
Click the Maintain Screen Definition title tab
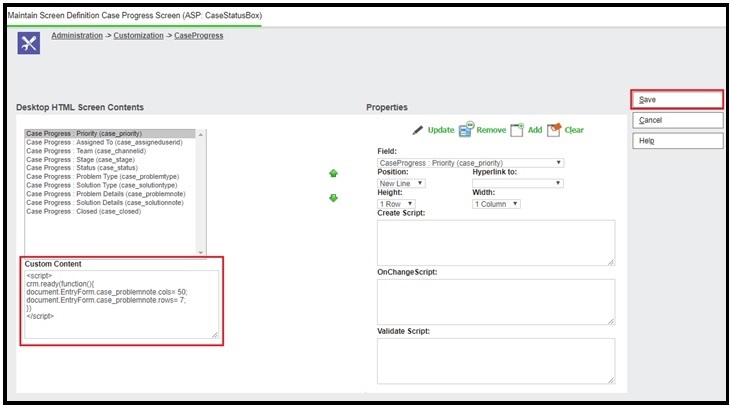pos(135,15)
